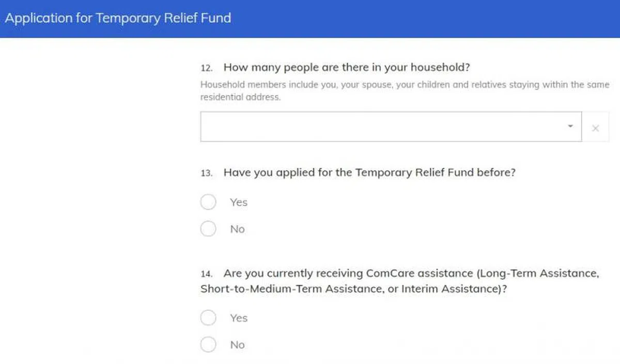Click the household size question heading
Screen dimensions: 620x364
(x=347, y=68)
